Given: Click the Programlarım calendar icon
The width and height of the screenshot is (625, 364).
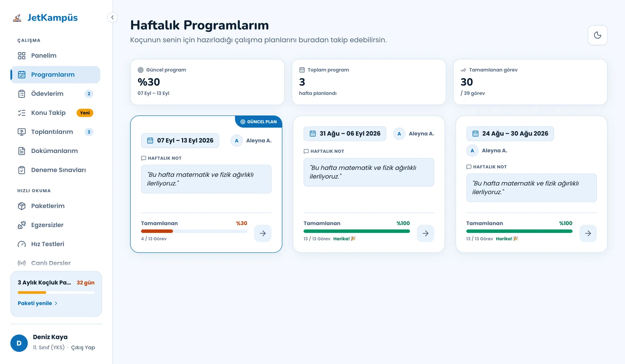Looking at the screenshot, I should [x=22, y=75].
